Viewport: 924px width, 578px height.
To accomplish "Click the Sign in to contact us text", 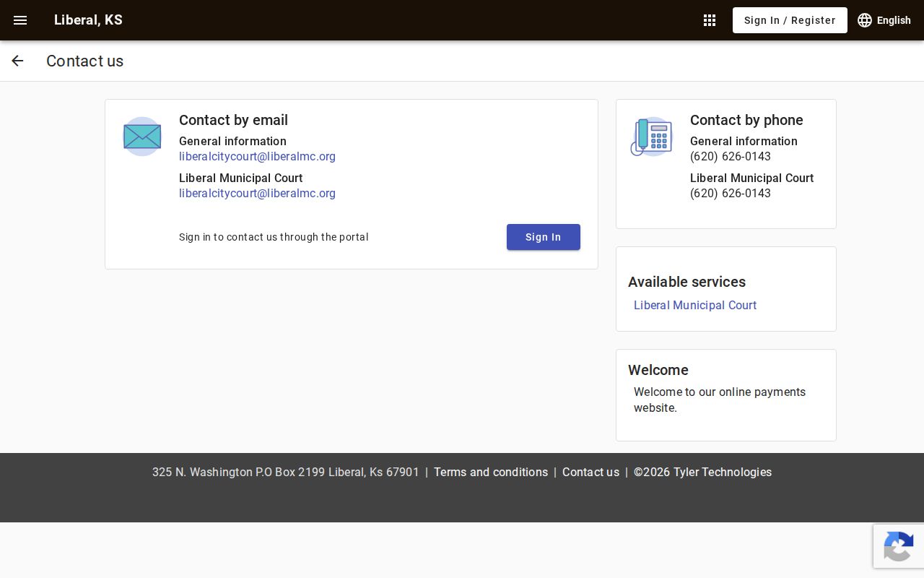I will [274, 237].
